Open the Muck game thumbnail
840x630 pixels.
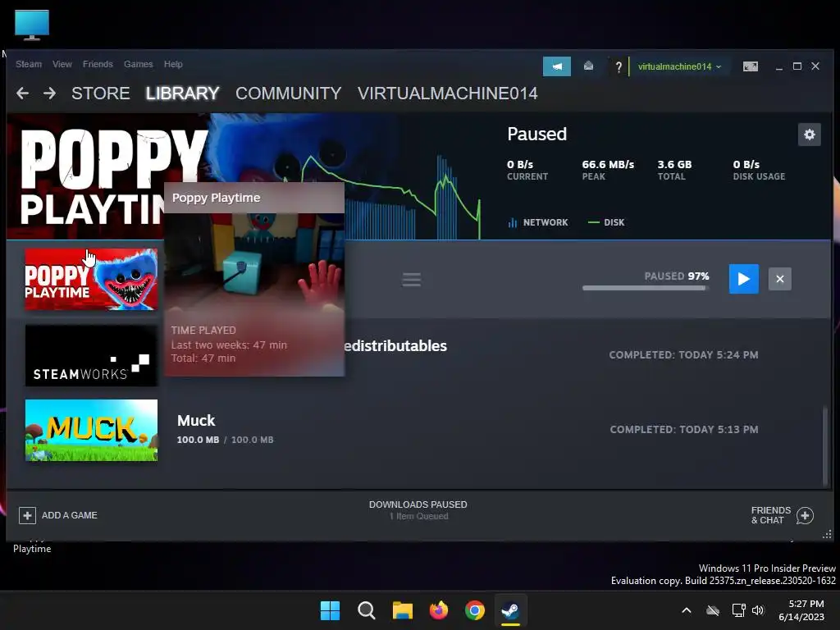[x=91, y=430]
